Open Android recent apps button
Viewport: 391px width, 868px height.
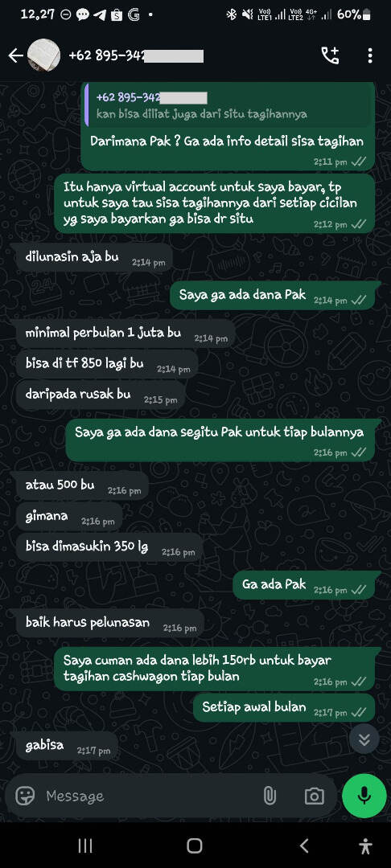[85, 845]
